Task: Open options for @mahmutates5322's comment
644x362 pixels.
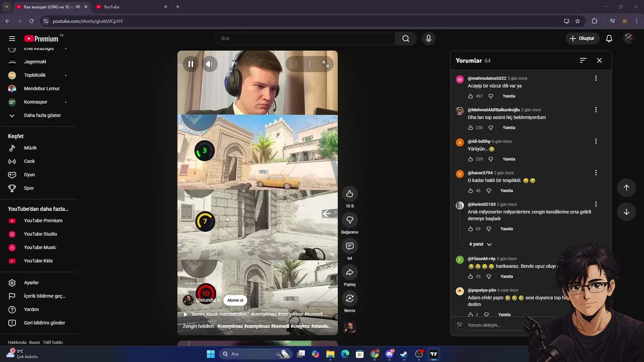Action: pyautogui.click(x=596, y=78)
